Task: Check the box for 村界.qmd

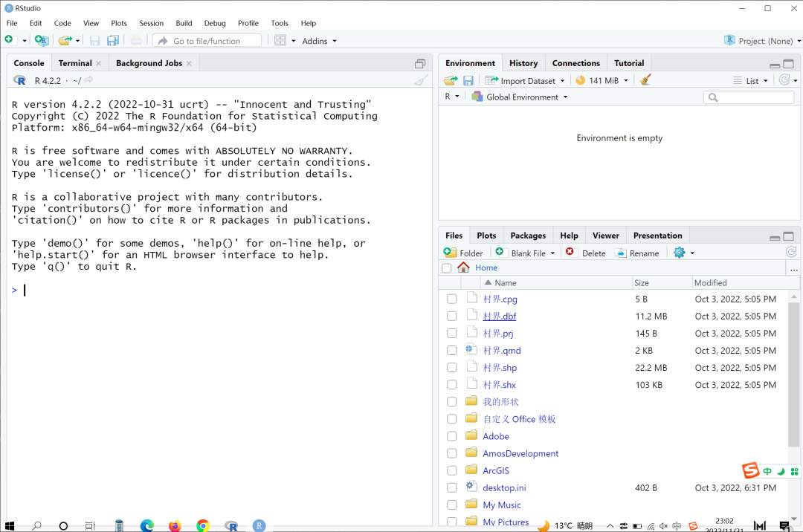Action: (x=452, y=351)
